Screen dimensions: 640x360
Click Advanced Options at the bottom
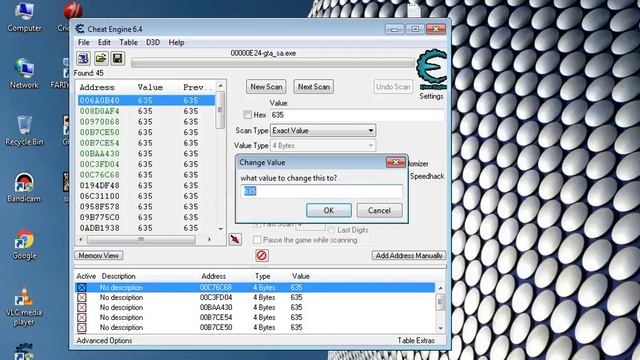point(104,340)
